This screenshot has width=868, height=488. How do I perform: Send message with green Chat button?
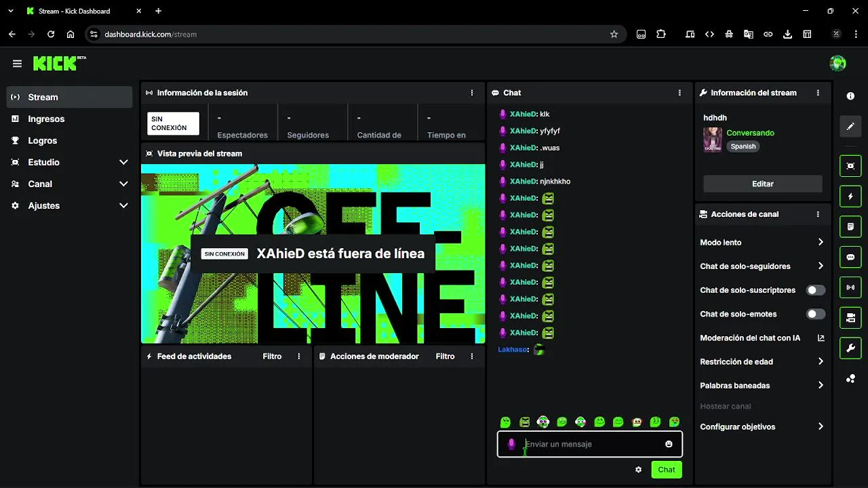666,470
